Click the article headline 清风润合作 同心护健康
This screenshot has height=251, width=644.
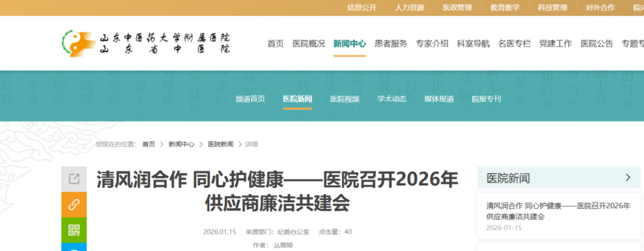click(x=277, y=191)
